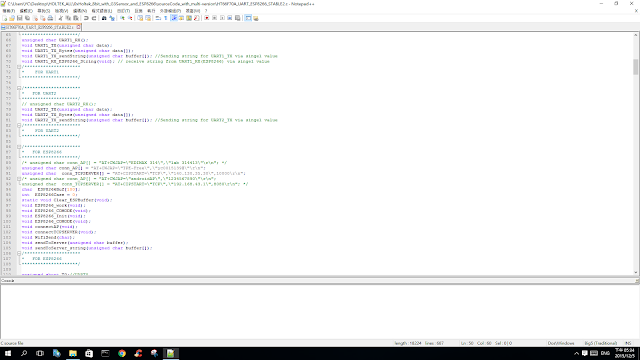640x360 pixels.
Task: Click the Replace toolbar icon
Action: point(112,18)
